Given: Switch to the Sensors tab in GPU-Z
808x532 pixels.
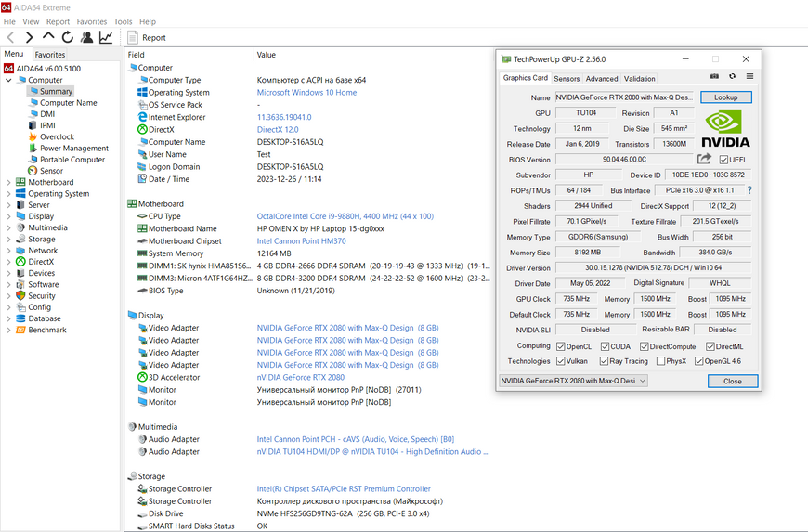Looking at the screenshot, I should click(567, 78).
